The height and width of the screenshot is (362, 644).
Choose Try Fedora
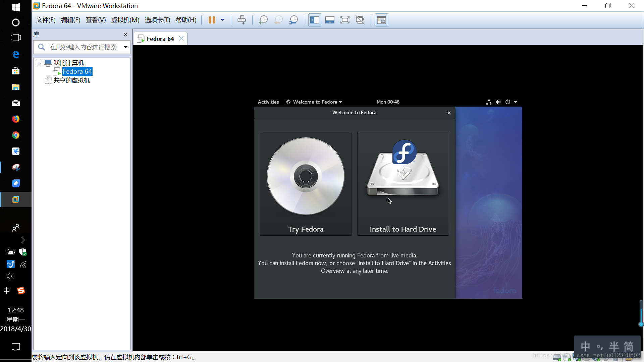tap(306, 184)
